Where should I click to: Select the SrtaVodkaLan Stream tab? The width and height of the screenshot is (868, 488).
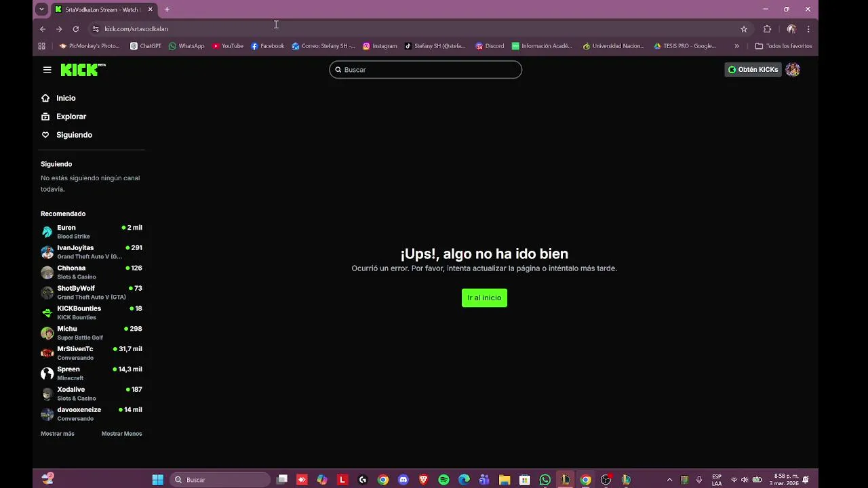click(104, 9)
